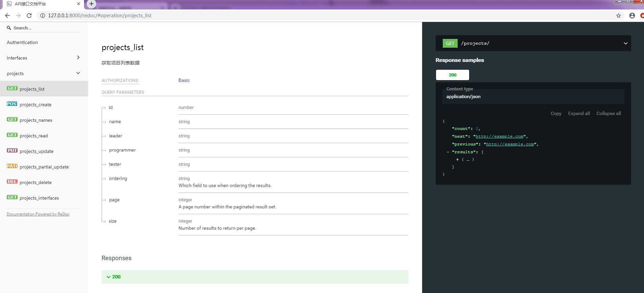Click the programmer query parameter
644x293 pixels.
(x=122, y=150)
